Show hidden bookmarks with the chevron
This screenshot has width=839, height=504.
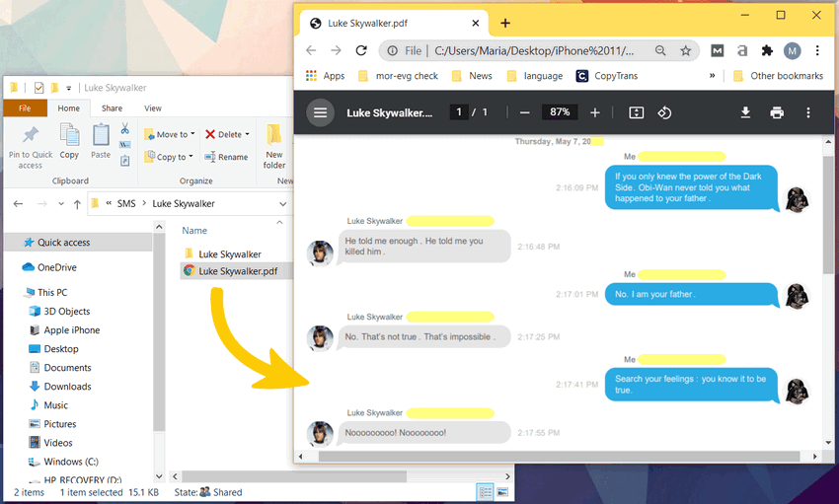coord(713,76)
